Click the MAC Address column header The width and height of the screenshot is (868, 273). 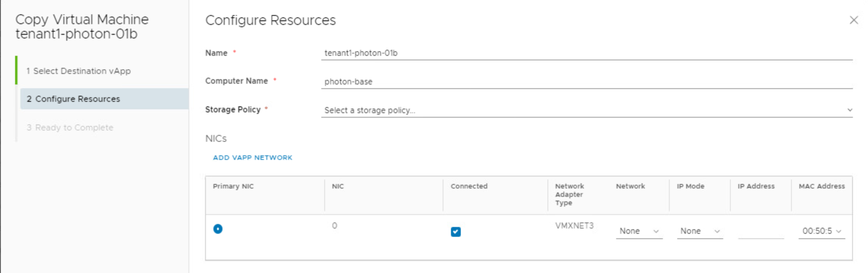click(x=822, y=186)
